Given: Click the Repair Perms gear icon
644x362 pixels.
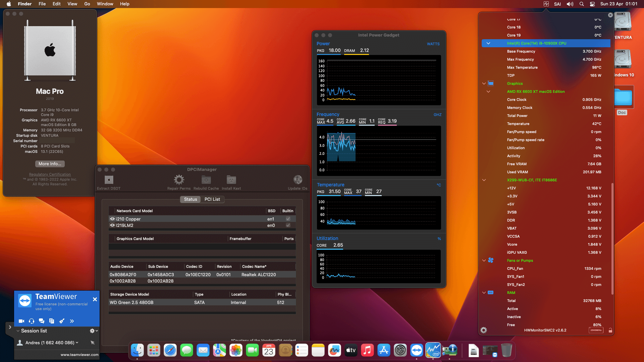Looking at the screenshot, I should coord(179,180).
